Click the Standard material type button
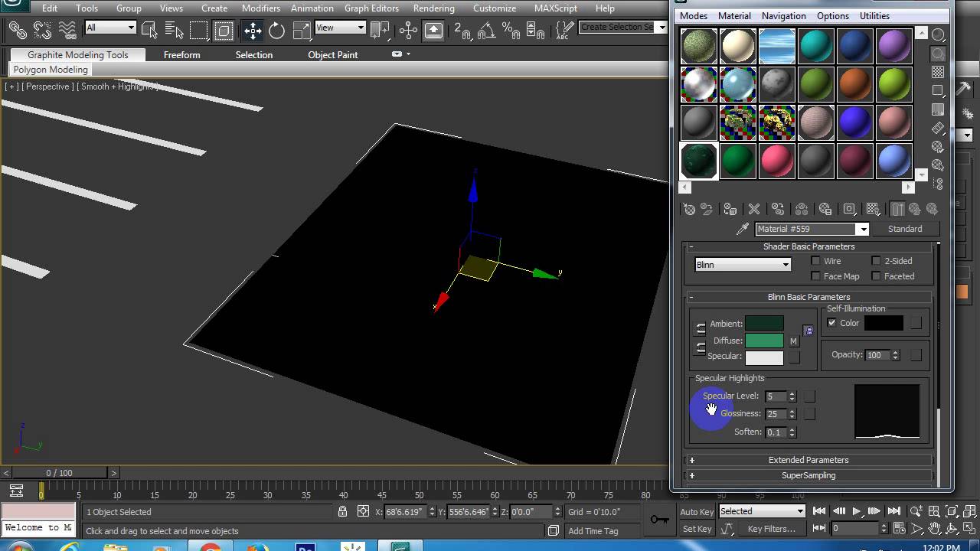The height and width of the screenshot is (551, 980). point(905,229)
